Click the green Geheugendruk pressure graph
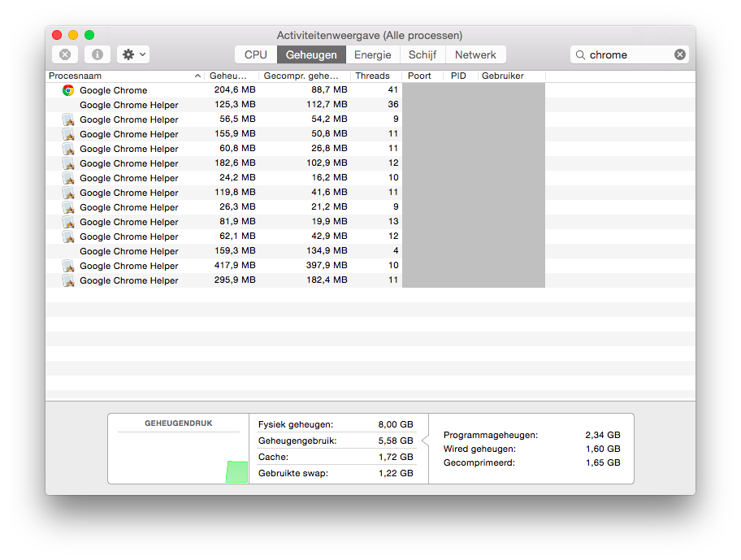The width and height of the screenshot is (741, 560). click(236, 471)
